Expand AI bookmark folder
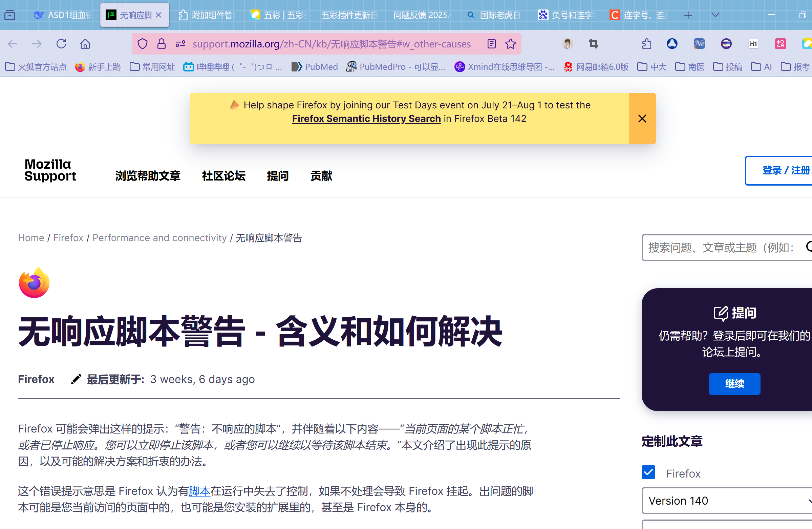The image size is (812, 529). [761, 67]
